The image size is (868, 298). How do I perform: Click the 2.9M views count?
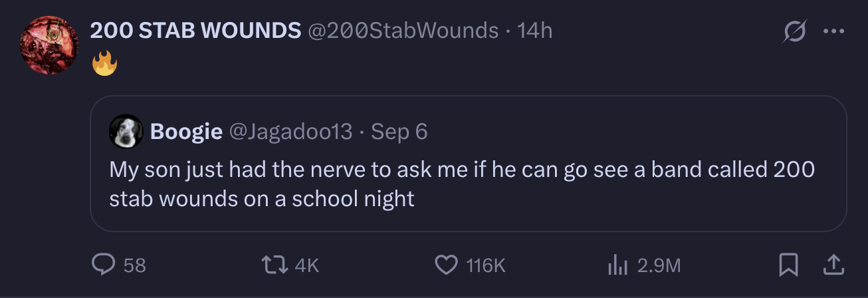[659, 266]
